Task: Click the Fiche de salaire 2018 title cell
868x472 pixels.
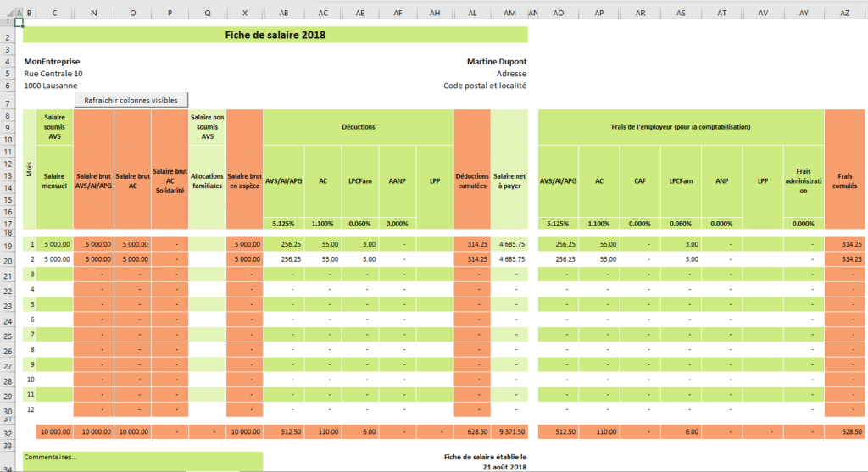Action: pyautogui.click(x=275, y=35)
